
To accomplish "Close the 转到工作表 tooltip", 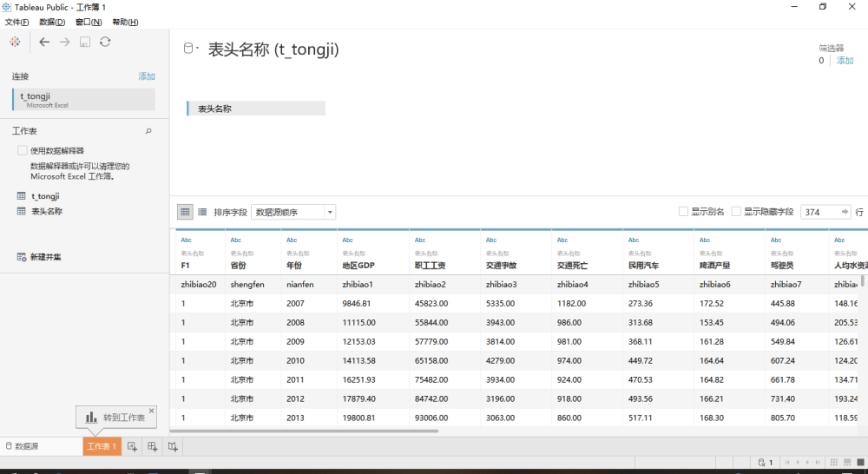I will click(152, 411).
